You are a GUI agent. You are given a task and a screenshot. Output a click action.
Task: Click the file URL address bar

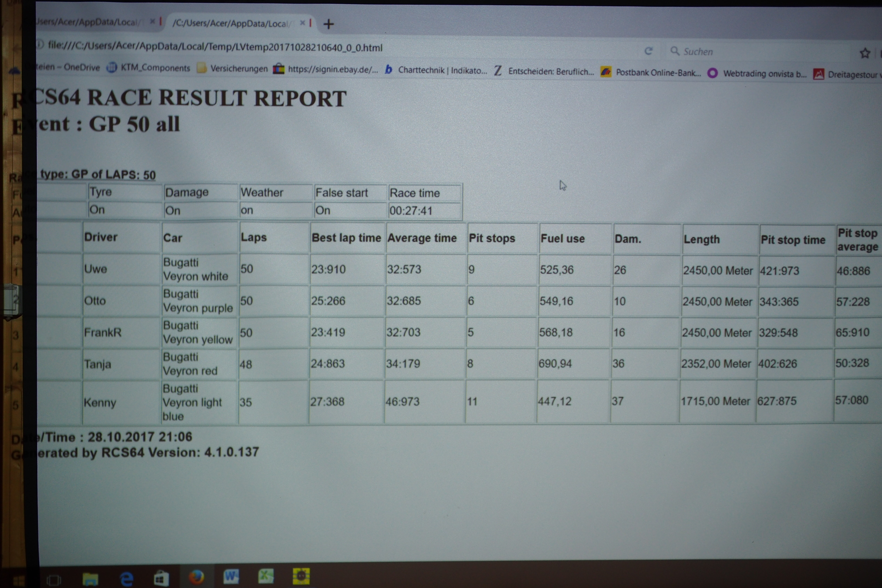point(215,47)
